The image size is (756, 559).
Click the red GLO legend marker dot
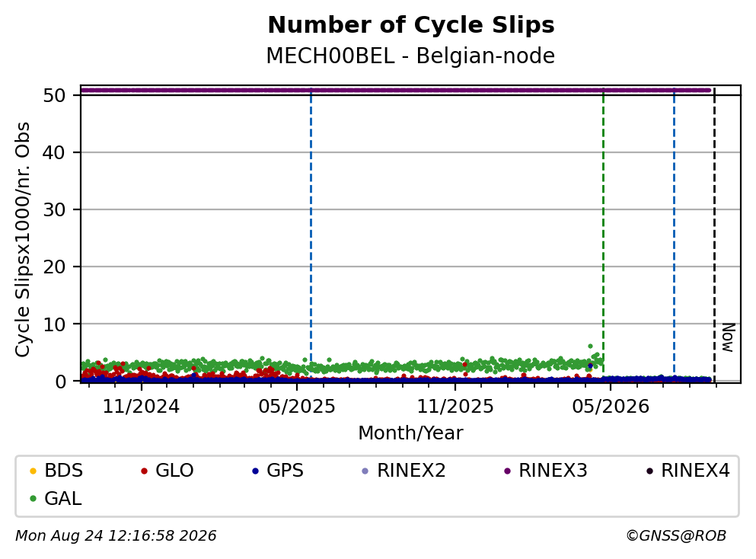[144, 471]
